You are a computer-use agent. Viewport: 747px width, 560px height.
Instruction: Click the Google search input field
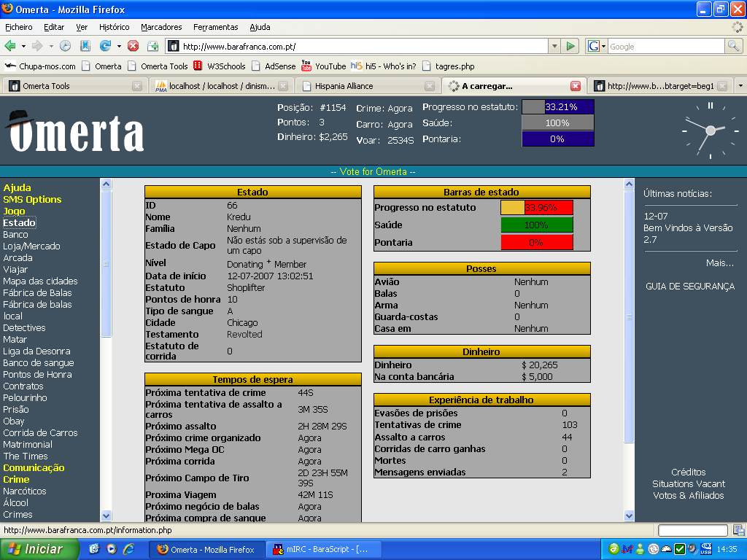[665, 46]
